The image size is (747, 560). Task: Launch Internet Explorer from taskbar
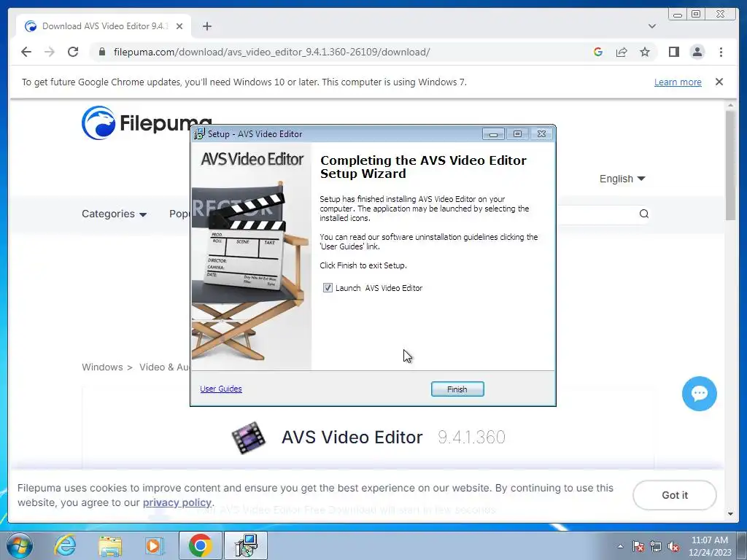[65, 545]
